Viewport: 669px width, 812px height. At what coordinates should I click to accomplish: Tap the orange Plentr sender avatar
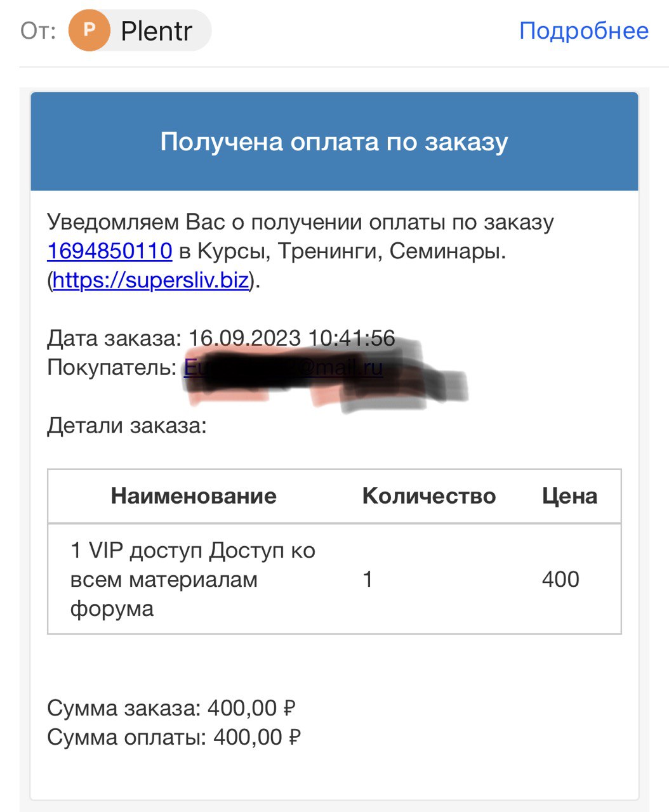pos(89,30)
